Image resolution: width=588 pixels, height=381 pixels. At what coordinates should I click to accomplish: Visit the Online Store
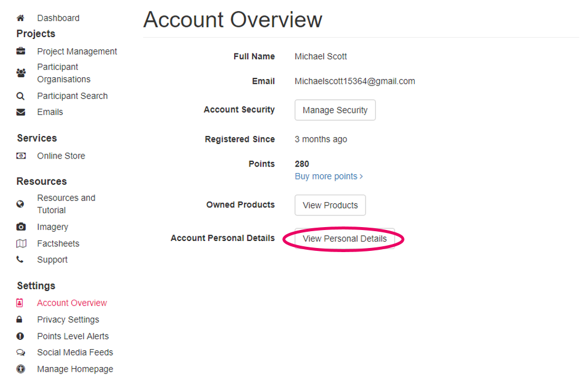[x=61, y=156]
